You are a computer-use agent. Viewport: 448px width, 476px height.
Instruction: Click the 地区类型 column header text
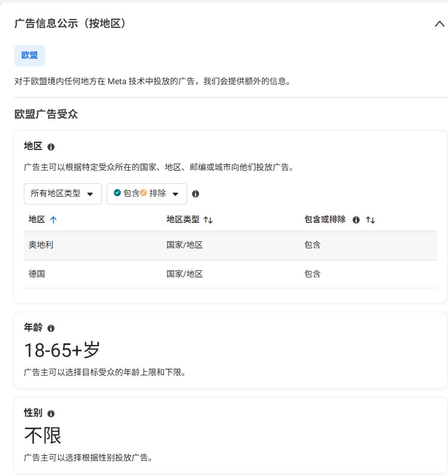tap(183, 219)
